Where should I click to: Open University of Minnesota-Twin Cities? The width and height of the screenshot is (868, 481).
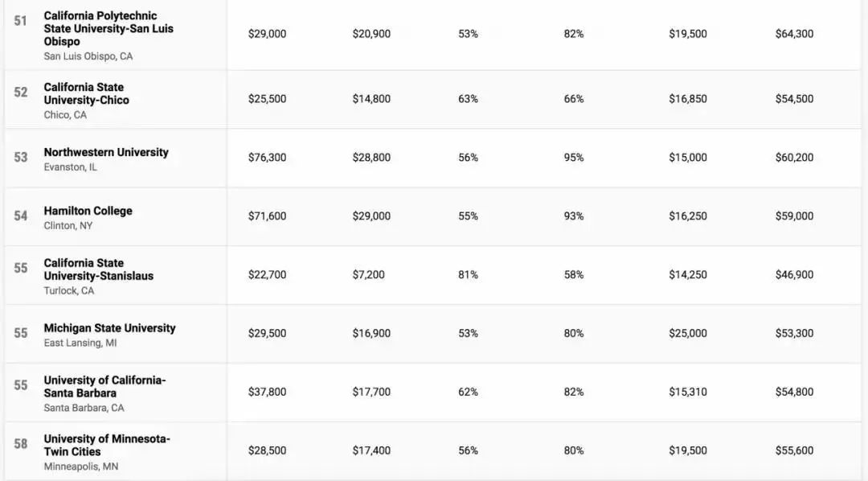pos(106,445)
